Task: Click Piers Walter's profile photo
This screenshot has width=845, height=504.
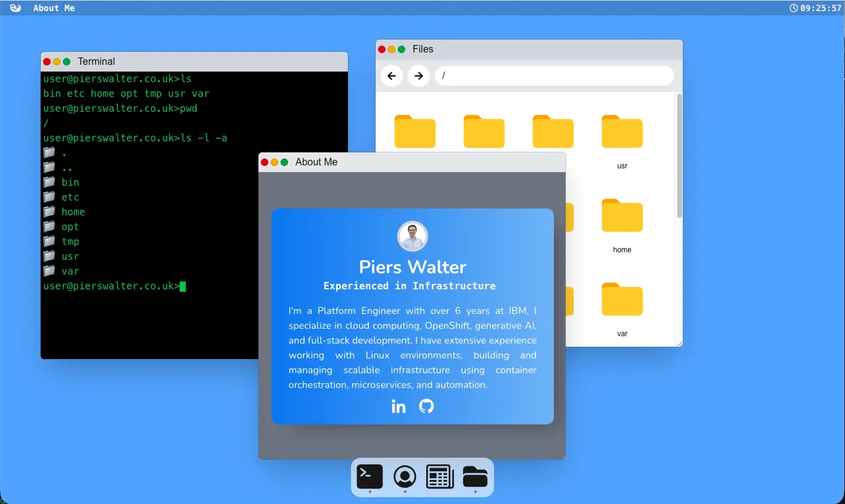Action: [x=412, y=236]
